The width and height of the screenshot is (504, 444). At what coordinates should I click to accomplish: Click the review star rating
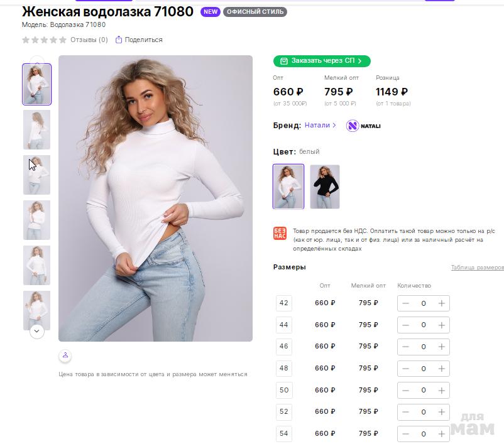click(44, 40)
